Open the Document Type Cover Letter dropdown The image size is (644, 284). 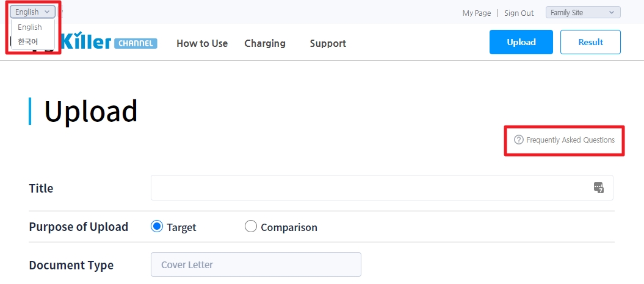tap(256, 264)
